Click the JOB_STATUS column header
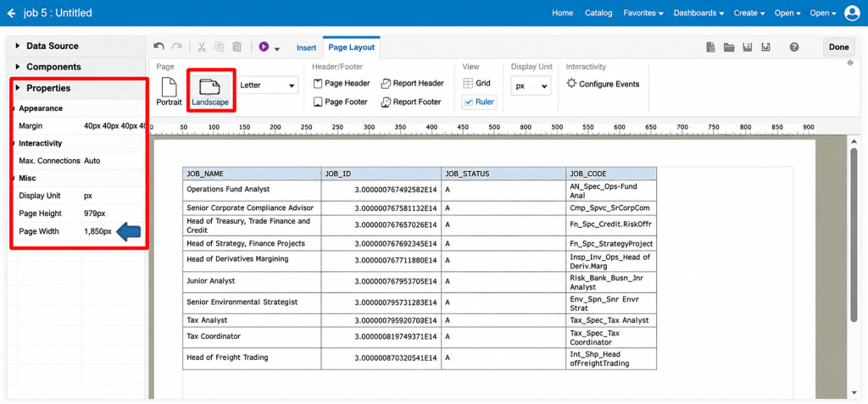This screenshot has height=404, width=868. (x=504, y=174)
